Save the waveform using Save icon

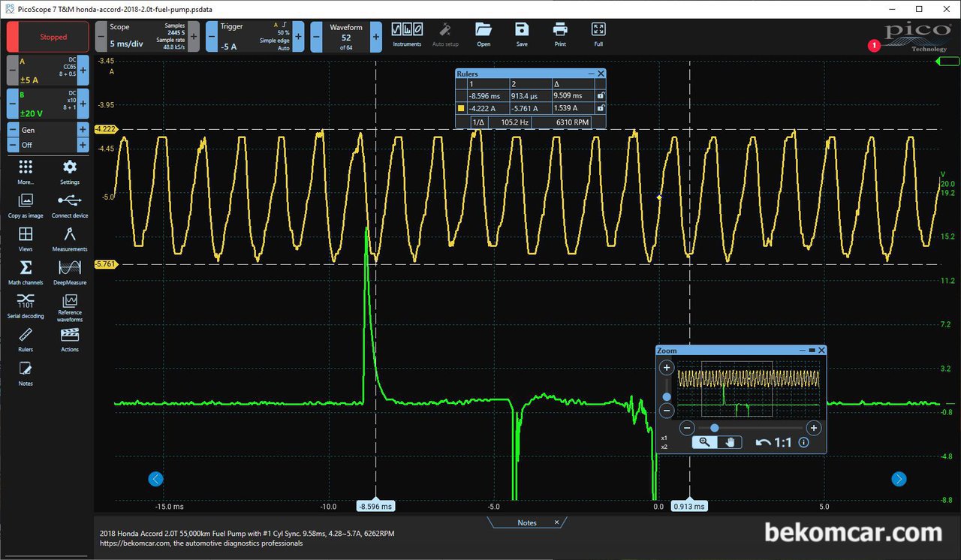[522, 35]
